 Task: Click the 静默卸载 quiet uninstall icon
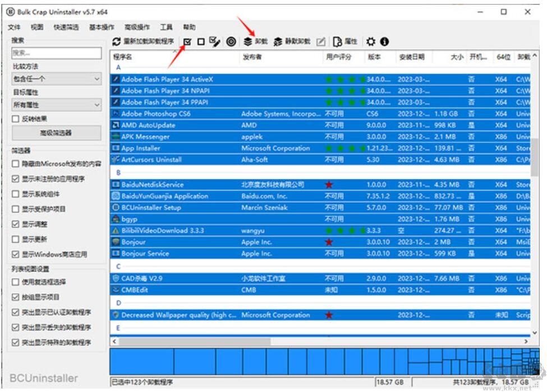click(x=277, y=41)
